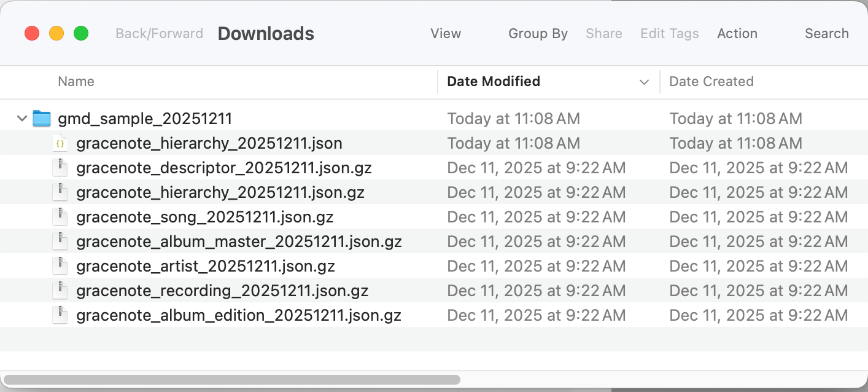868x392 pixels.
Task: Collapse the gmd_sample_20251211 folder
Action: (x=22, y=119)
